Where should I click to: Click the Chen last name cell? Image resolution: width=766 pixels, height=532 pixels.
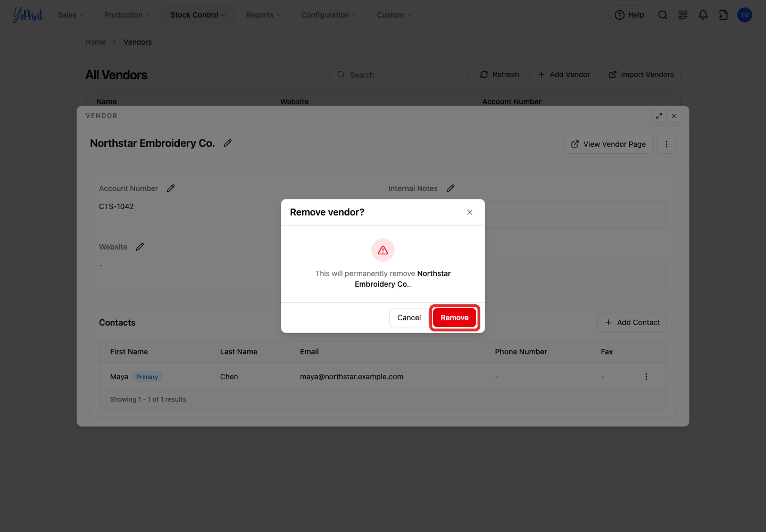[x=229, y=377]
